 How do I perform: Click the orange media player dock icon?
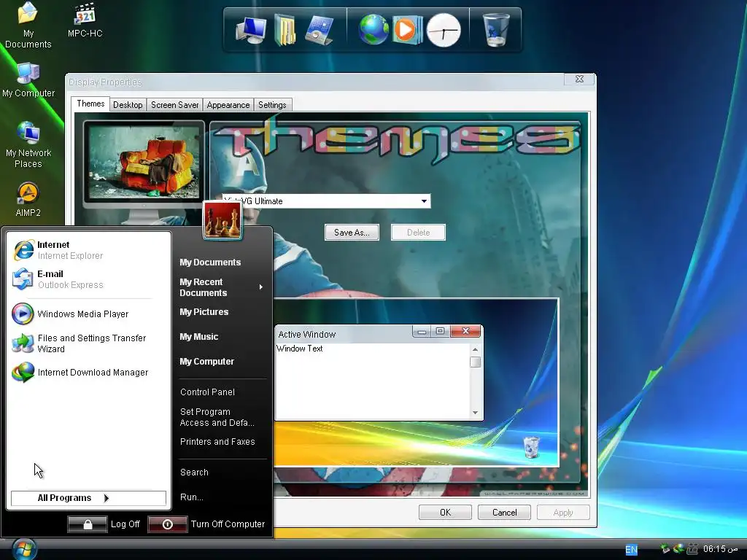click(407, 30)
